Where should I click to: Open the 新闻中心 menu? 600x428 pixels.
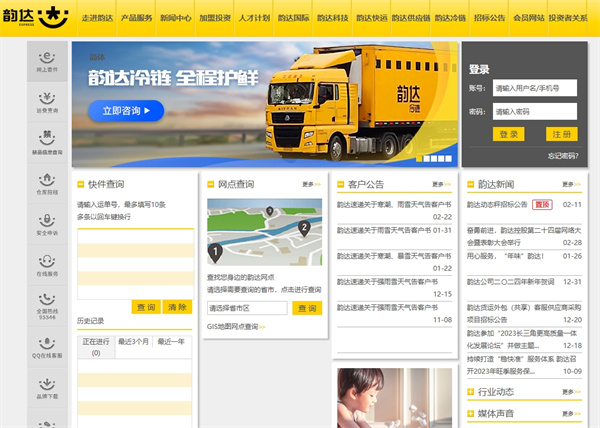pyautogui.click(x=176, y=18)
